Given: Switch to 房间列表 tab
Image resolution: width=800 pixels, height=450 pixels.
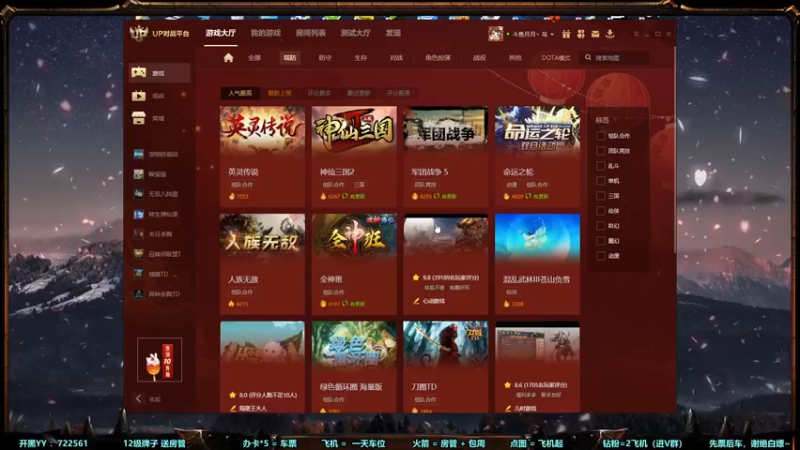Looking at the screenshot, I should point(310,33).
